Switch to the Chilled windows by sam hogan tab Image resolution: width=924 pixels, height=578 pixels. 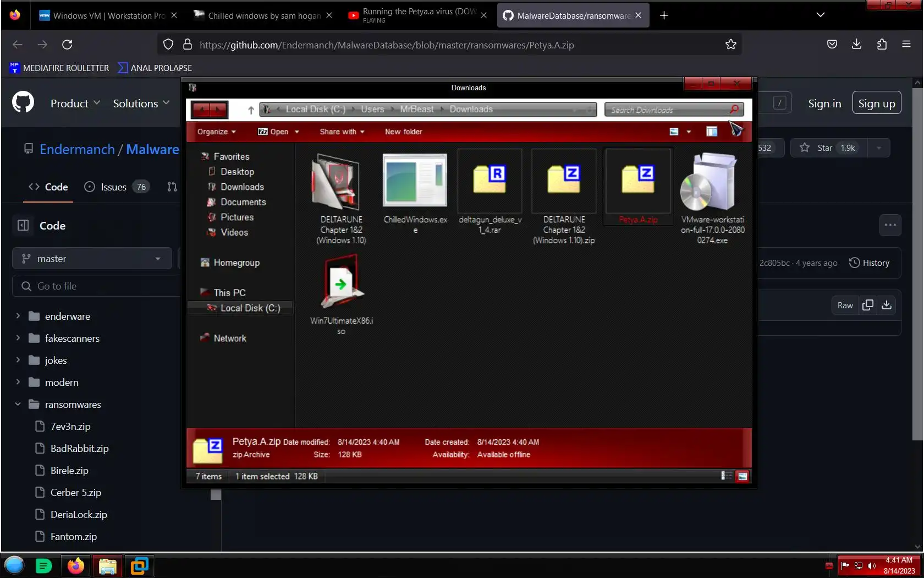click(262, 15)
